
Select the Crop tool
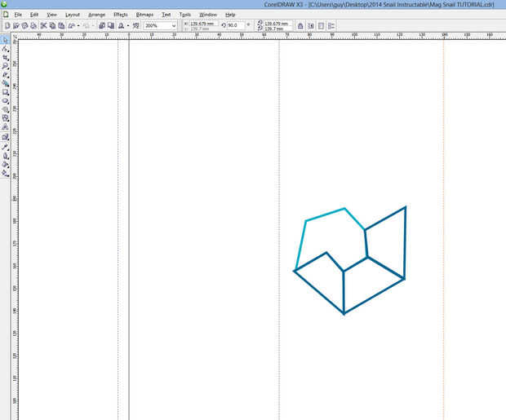(x=5, y=57)
